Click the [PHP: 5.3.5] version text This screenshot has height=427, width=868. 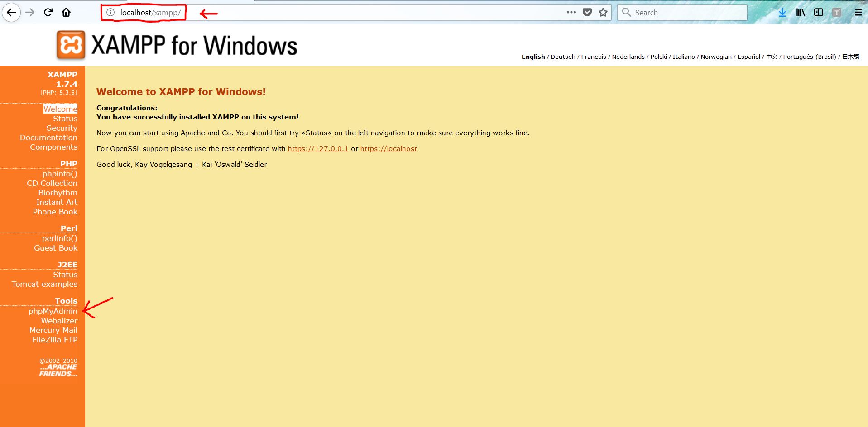pos(59,93)
